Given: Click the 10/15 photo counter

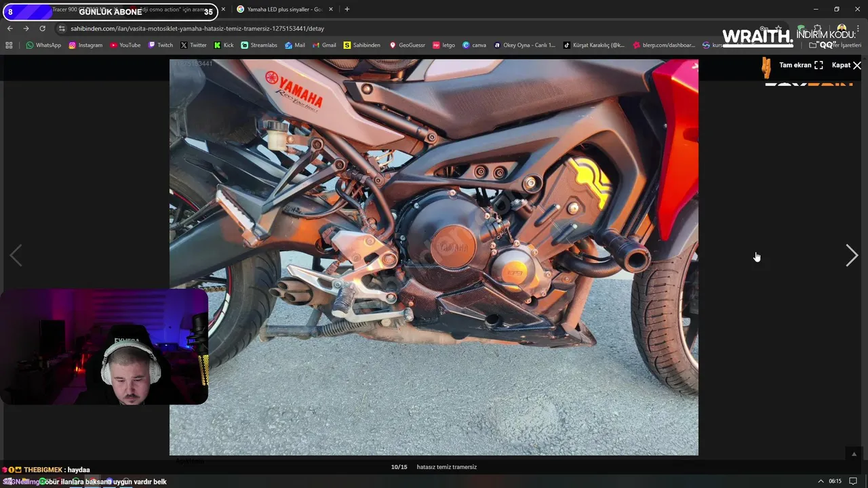Looking at the screenshot, I should point(399,467).
